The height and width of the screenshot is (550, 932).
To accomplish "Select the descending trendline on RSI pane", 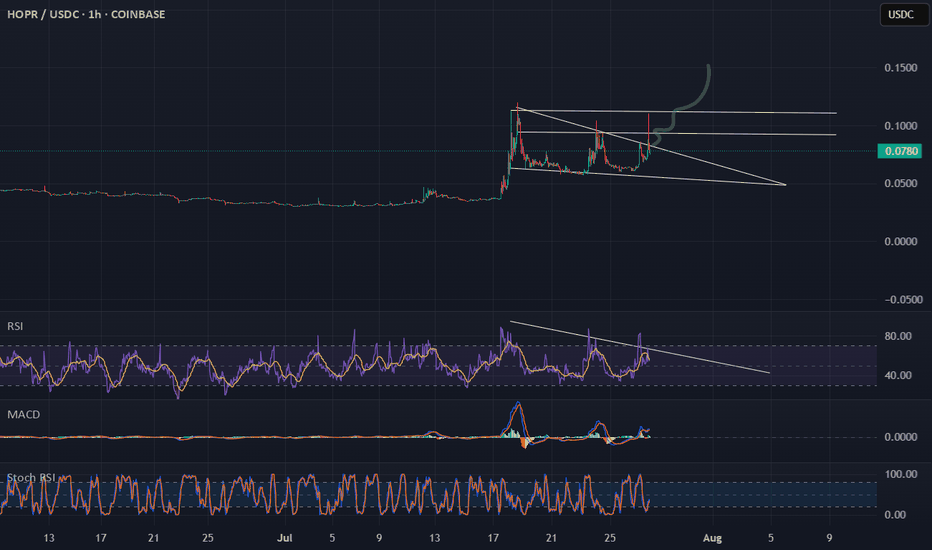I will tap(640, 347).
